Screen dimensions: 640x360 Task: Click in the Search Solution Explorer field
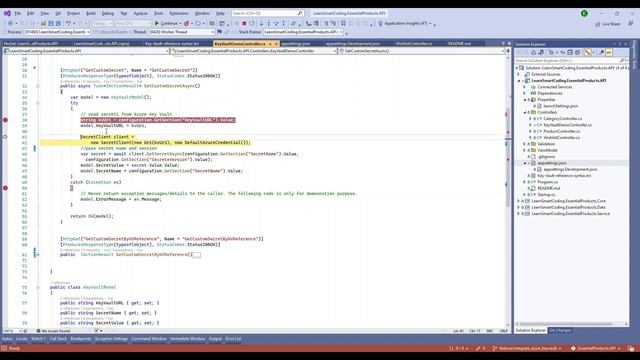click(x=567, y=60)
